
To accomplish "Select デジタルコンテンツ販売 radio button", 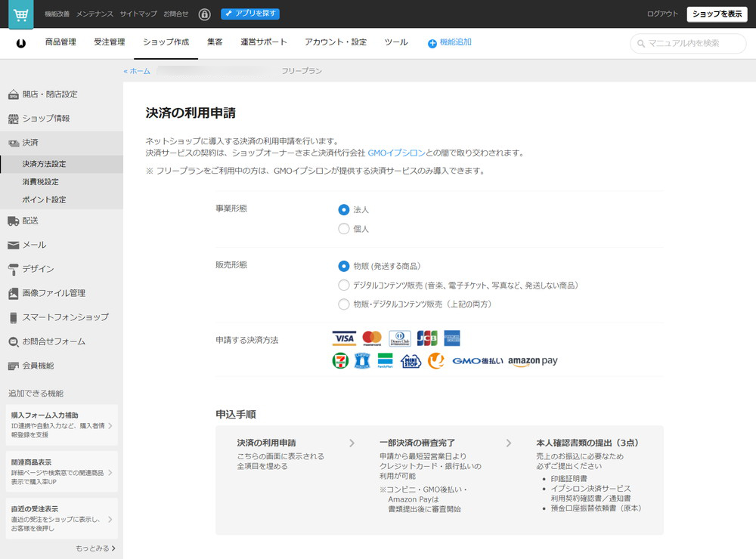I will pyautogui.click(x=344, y=286).
